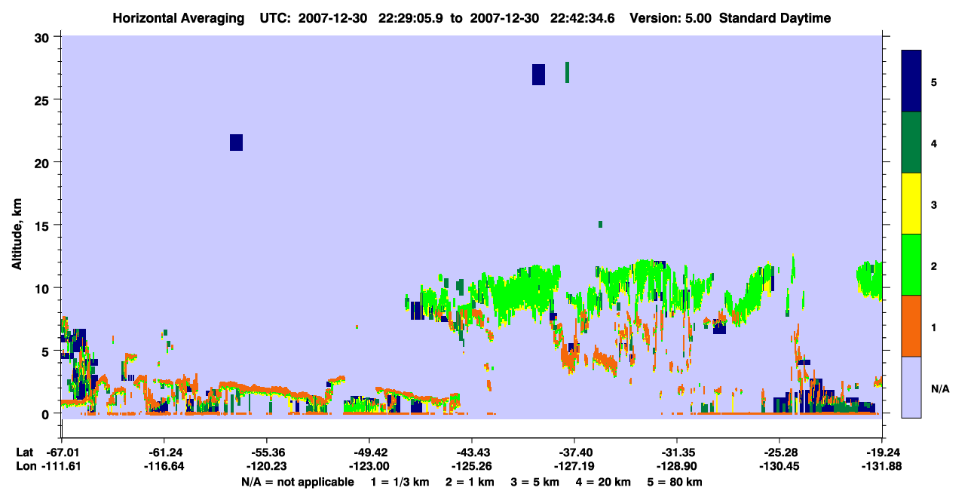Viewport: 980px width, 503px height.
Task: Click the latitude label -61.24
Action: pyautogui.click(x=164, y=452)
